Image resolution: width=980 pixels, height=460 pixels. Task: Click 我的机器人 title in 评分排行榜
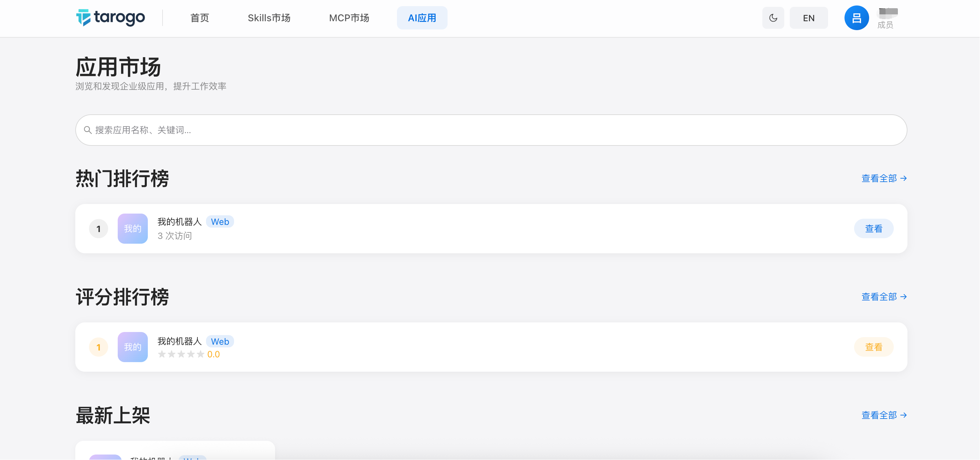(180, 341)
